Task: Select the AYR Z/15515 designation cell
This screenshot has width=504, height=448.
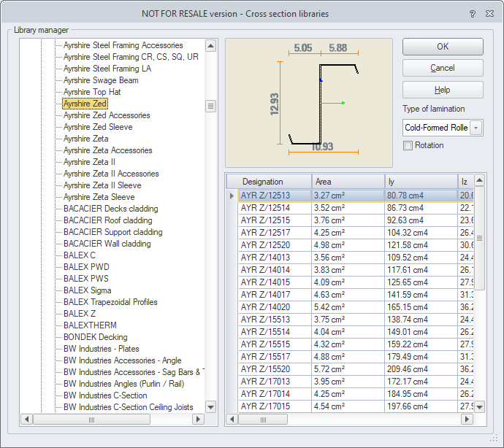Action: point(275,344)
